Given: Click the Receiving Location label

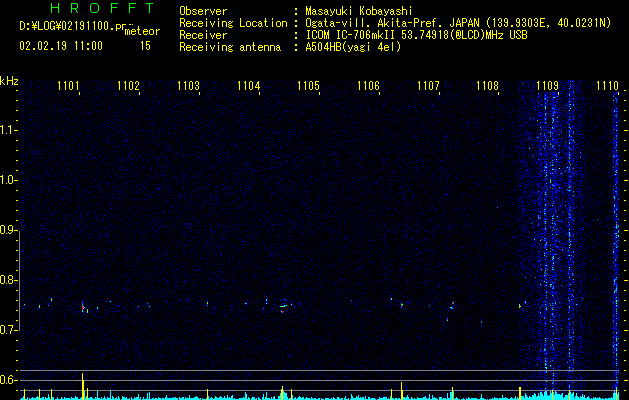Looking at the screenshot, I should 233,23.
